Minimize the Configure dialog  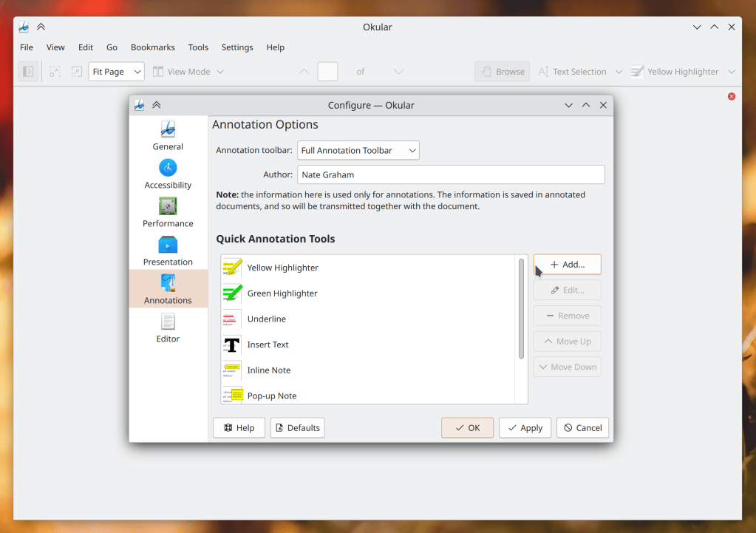[x=568, y=105]
